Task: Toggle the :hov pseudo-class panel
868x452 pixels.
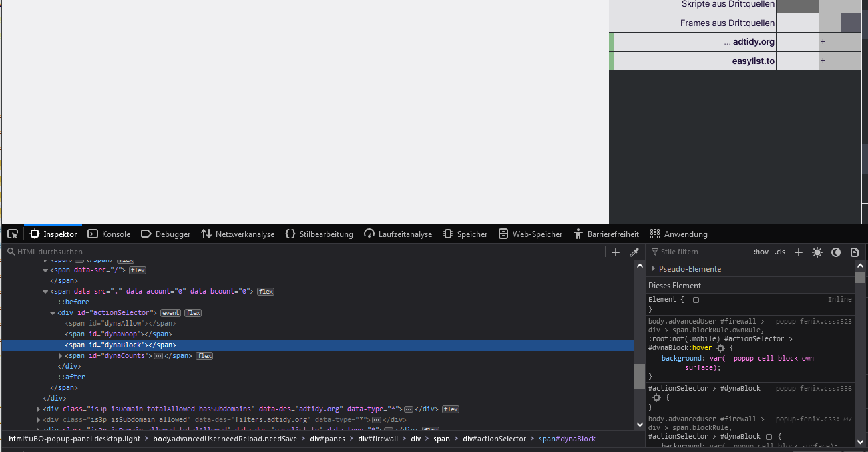Action: click(x=761, y=252)
